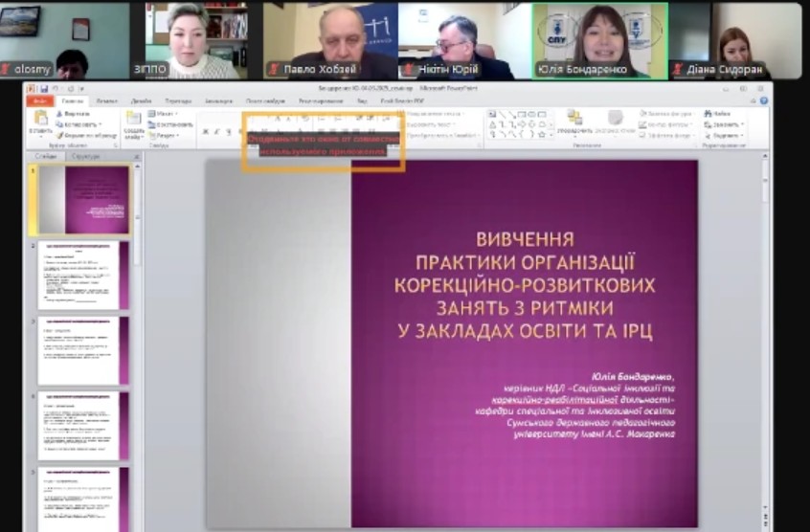Toggle italic text formatting
This screenshot has width=810, height=532.
[x=216, y=132]
